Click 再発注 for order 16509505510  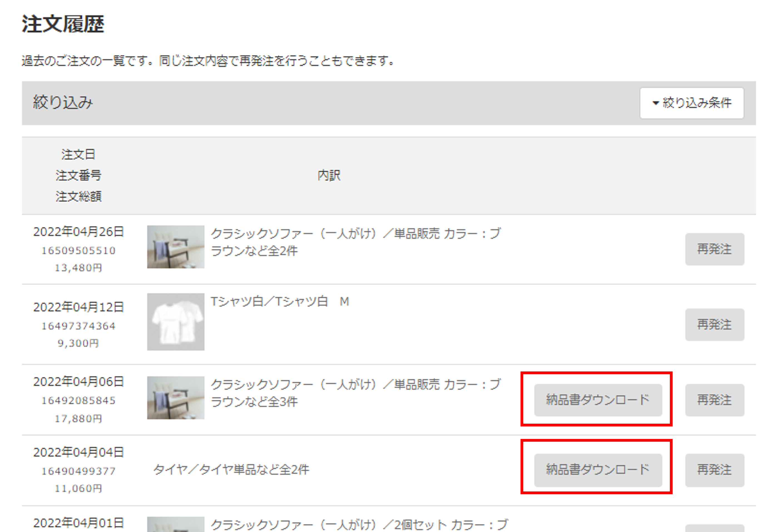[714, 249]
